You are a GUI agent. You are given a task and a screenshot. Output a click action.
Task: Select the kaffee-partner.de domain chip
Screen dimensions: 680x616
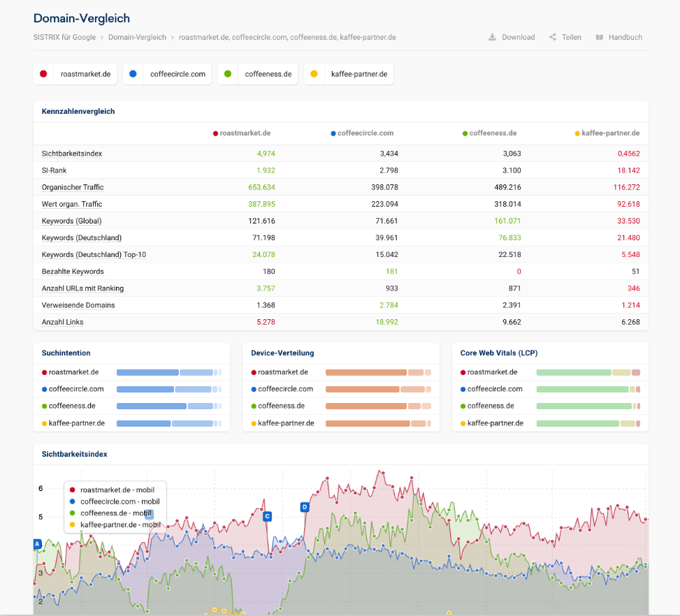pos(349,74)
